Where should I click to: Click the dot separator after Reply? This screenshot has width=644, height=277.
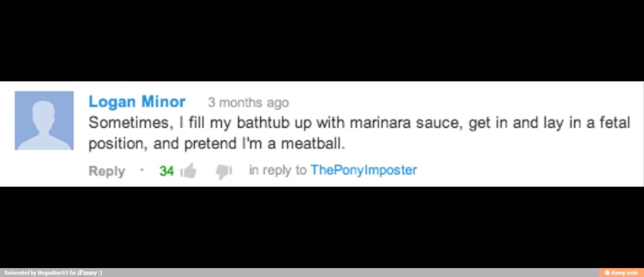point(142,170)
